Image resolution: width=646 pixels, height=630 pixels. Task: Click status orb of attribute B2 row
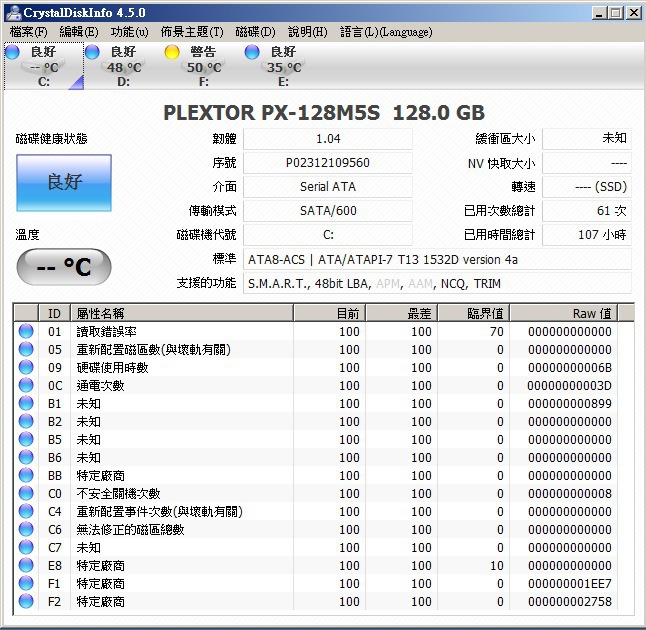pyautogui.click(x=26, y=421)
